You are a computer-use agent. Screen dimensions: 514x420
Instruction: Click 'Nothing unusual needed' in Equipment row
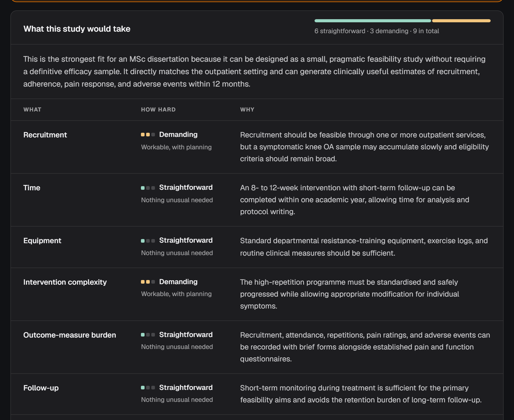tap(177, 253)
